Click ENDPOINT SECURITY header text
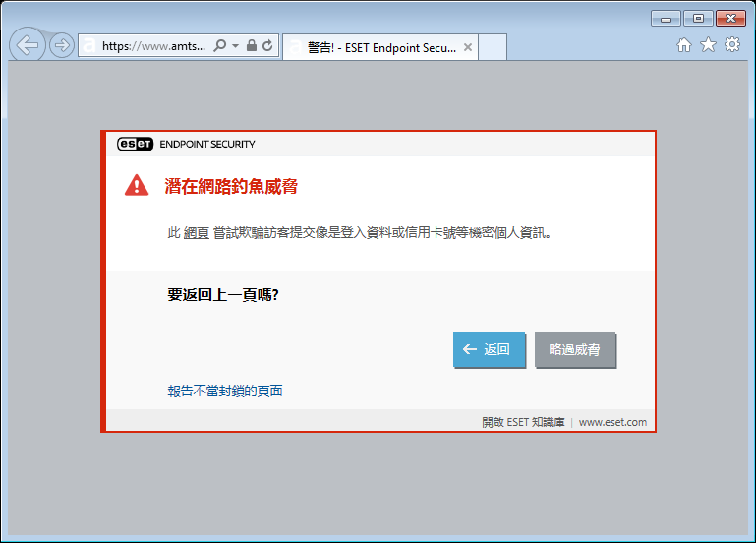The image size is (756, 543). click(x=207, y=144)
